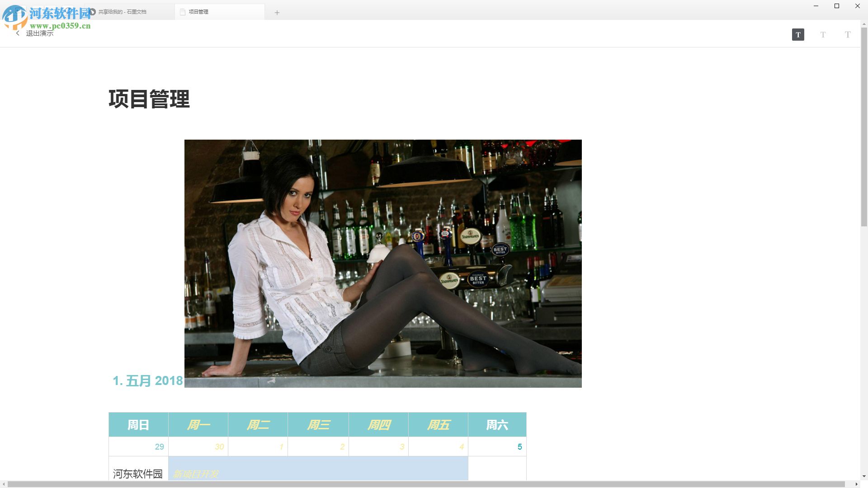Click the 周日 table header cell
The width and height of the screenshot is (868, 488).
coord(138,425)
